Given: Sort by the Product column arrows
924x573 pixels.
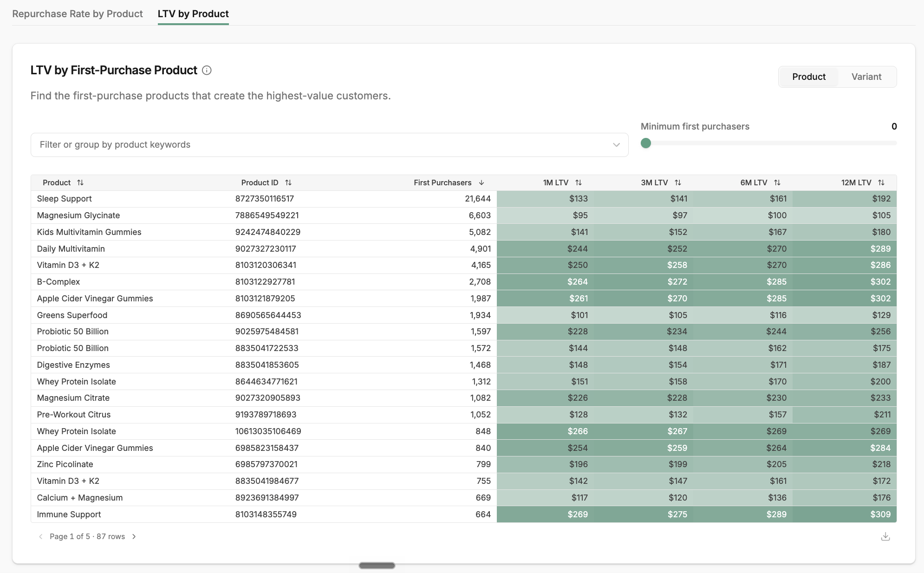Looking at the screenshot, I should point(80,182).
